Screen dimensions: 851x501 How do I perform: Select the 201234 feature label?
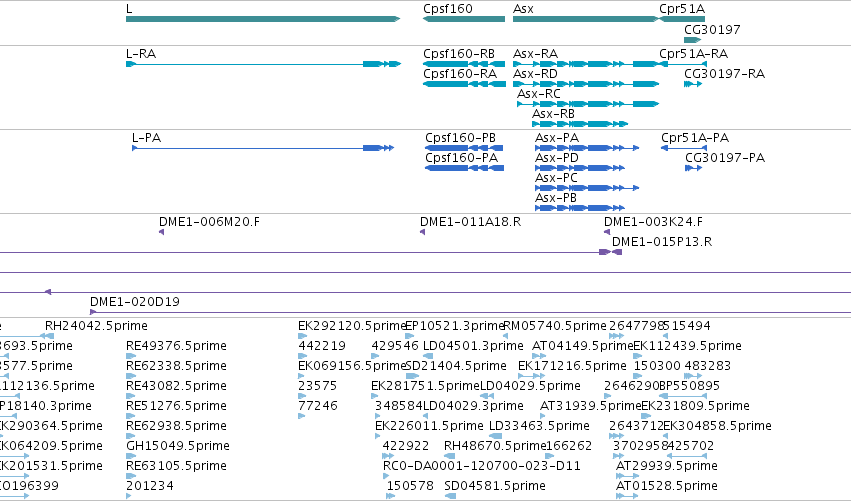point(150,486)
